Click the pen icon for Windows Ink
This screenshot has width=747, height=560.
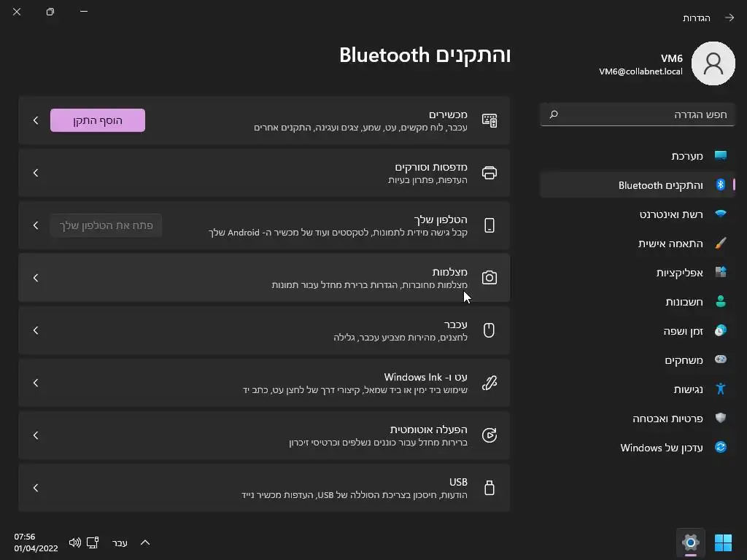tap(489, 383)
